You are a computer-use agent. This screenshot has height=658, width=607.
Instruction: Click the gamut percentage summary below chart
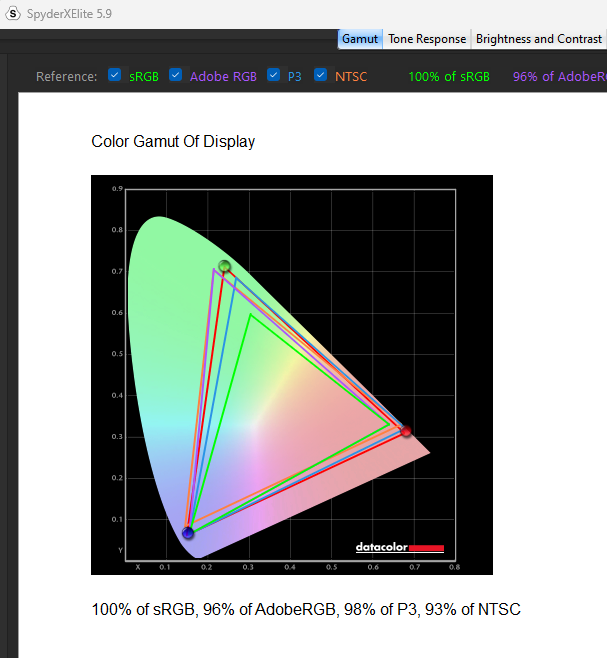[306, 609]
